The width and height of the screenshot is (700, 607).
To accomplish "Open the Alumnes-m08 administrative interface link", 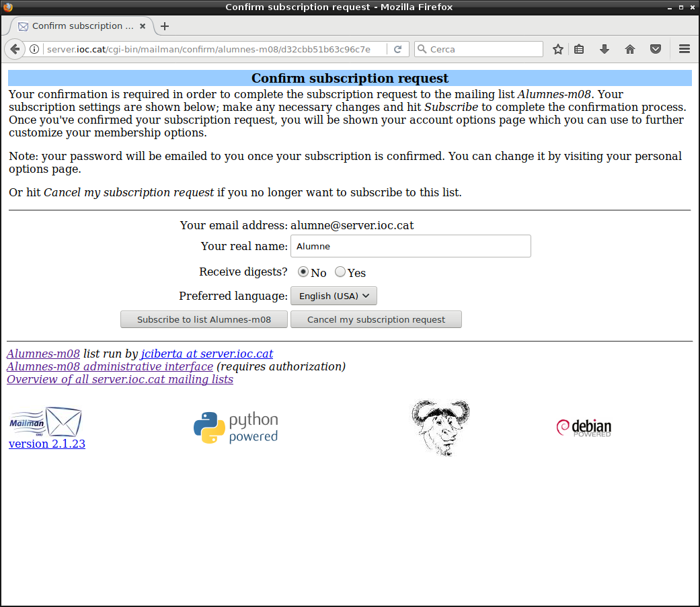I will [x=110, y=366].
